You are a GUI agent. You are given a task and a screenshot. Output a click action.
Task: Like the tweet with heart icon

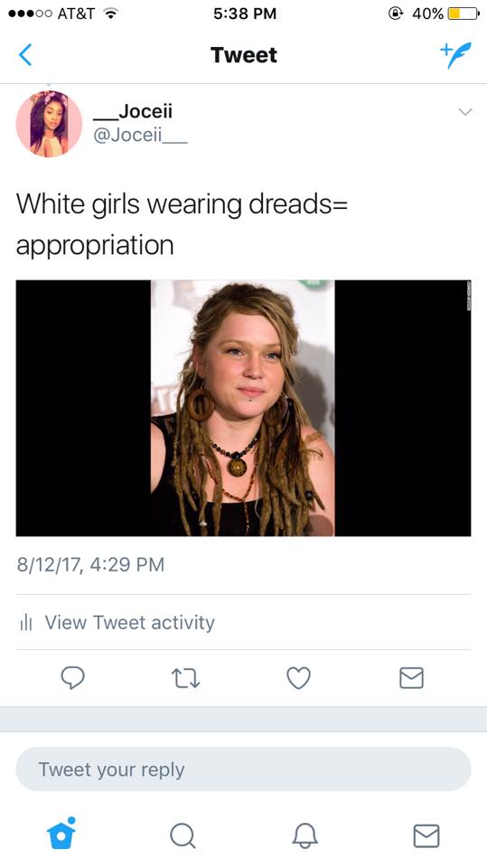(x=298, y=678)
